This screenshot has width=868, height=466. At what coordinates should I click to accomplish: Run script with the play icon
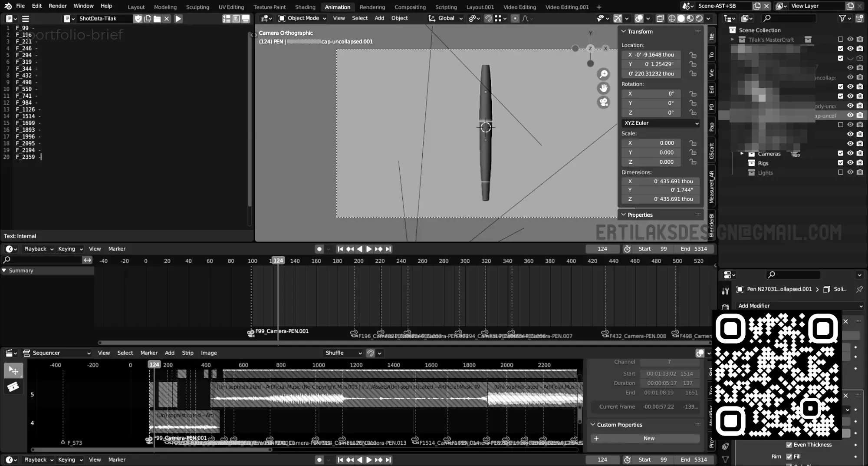(x=178, y=19)
